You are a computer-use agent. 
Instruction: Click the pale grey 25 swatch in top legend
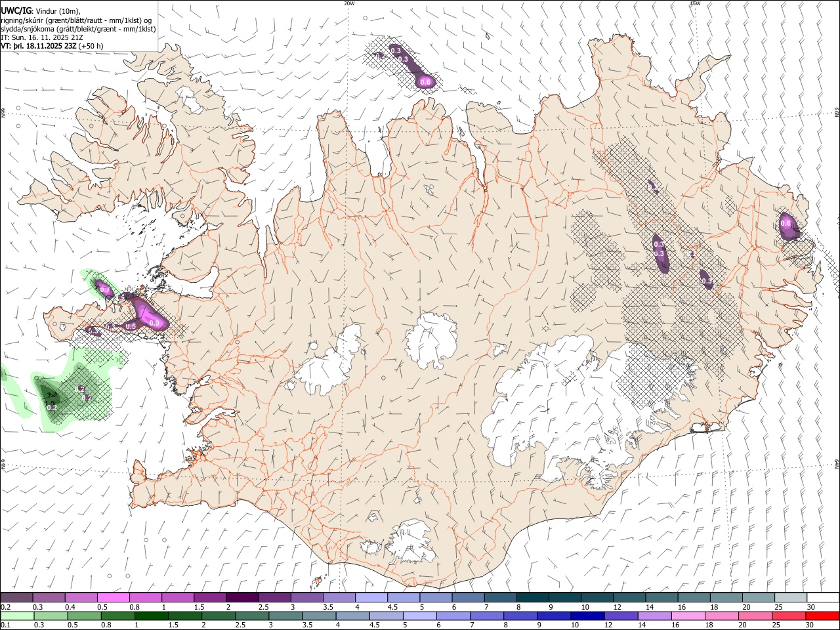791,598
